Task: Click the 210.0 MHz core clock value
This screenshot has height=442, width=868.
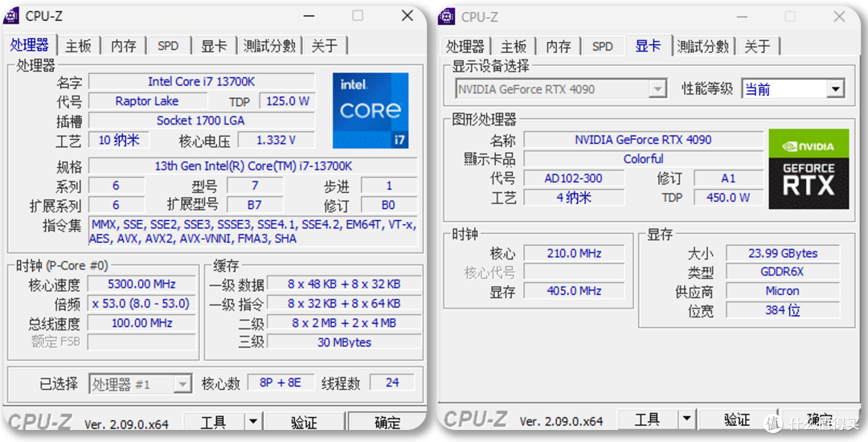Action: tap(574, 253)
